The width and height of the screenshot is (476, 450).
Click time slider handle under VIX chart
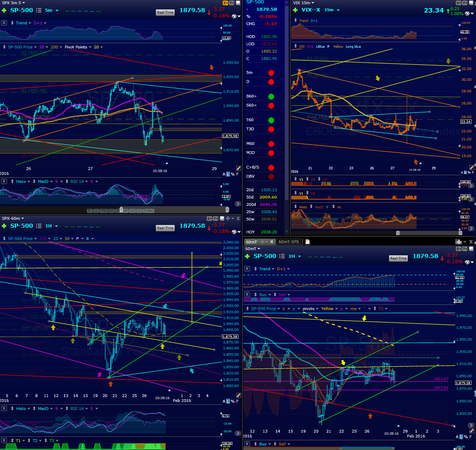point(398,233)
